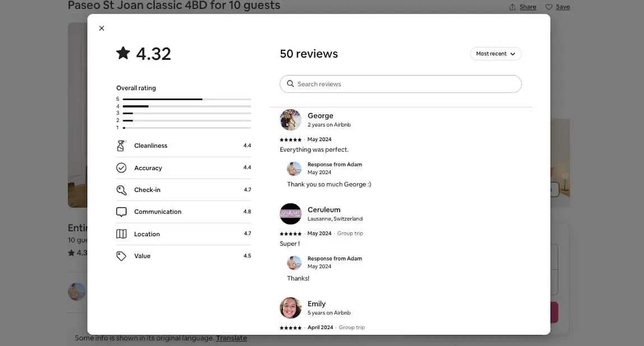Open Emily's profile photo
Image resolution: width=644 pixels, height=346 pixels.
click(290, 308)
